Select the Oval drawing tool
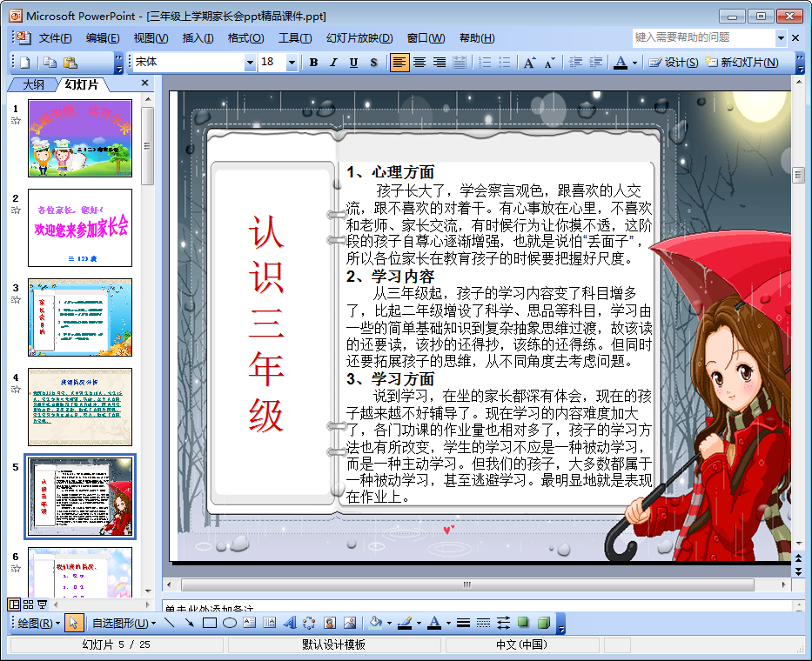The width and height of the screenshot is (812, 661). coord(230,624)
